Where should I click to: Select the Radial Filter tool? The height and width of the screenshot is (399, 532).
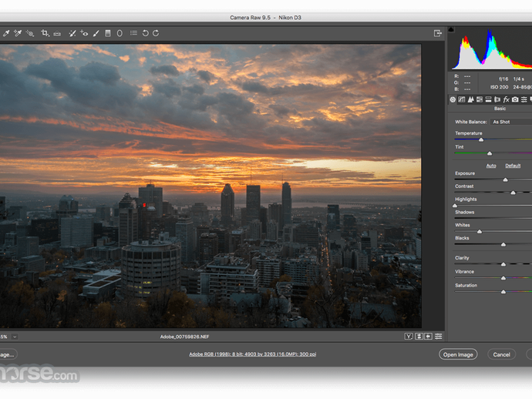pos(120,33)
